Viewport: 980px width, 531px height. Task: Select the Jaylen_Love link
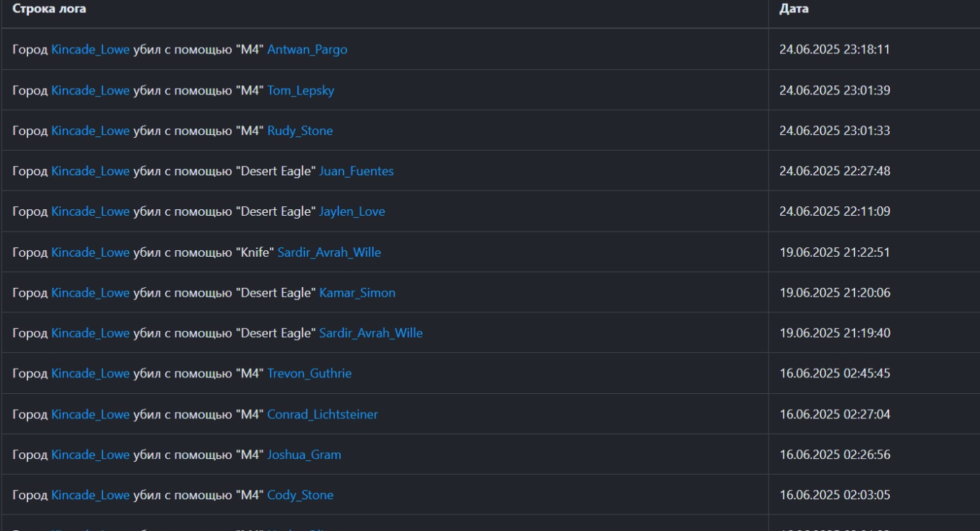pos(351,211)
